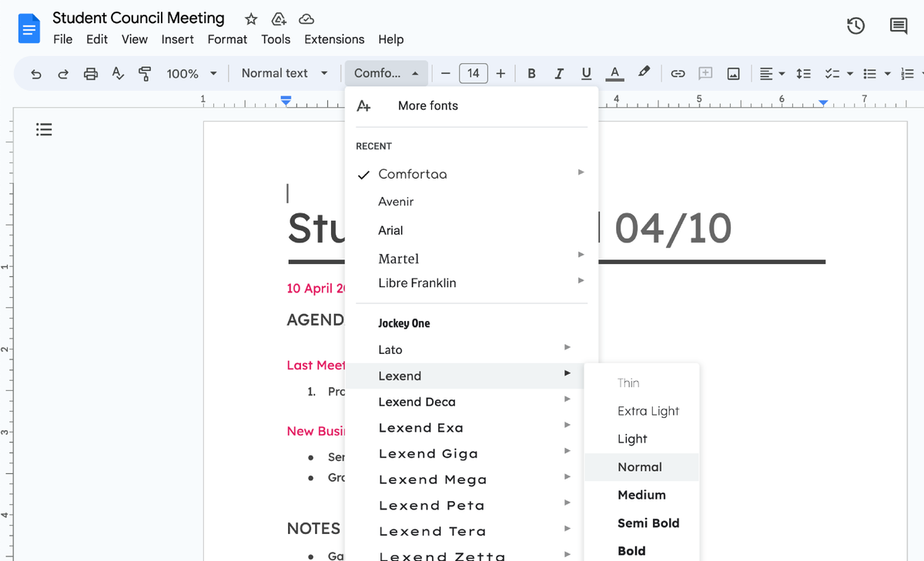This screenshot has height=561, width=924.
Task: Open the zoom level 100% dropdown
Action: pos(192,74)
